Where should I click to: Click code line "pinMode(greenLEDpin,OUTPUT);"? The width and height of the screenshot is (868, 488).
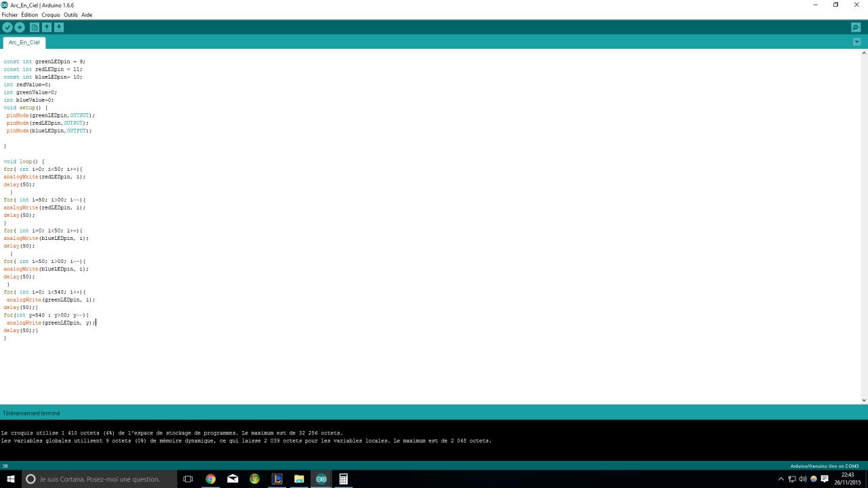(x=51, y=116)
